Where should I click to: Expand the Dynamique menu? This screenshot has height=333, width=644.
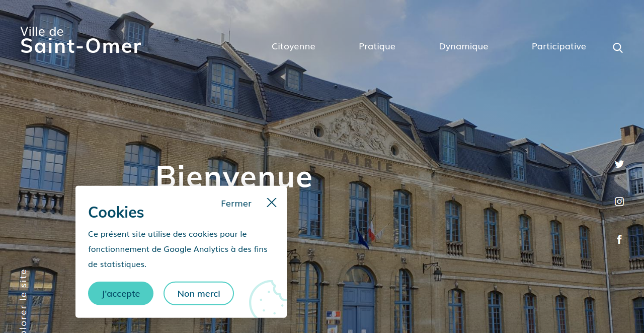click(x=463, y=46)
